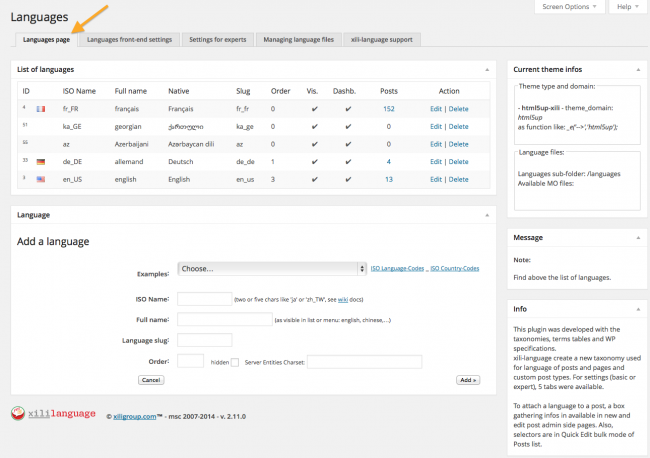This screenshot has width=650, height=458.
Task: Open Screen Options dropdown
Action: pyautogui.click(x=570, y=7)
